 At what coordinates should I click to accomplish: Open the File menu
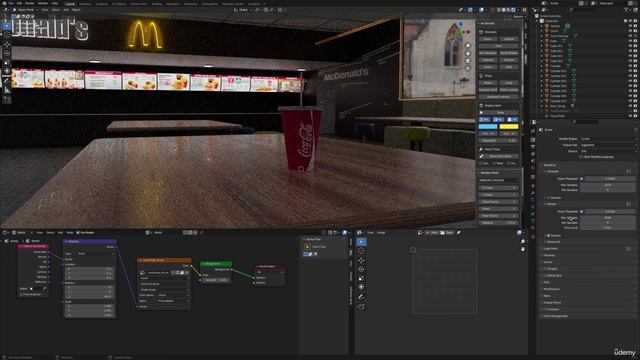click(x=11, y=3)
